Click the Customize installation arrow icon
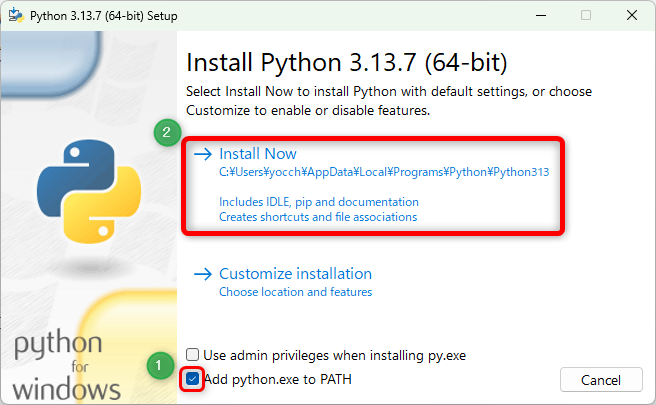 click(x=203, y=274)
